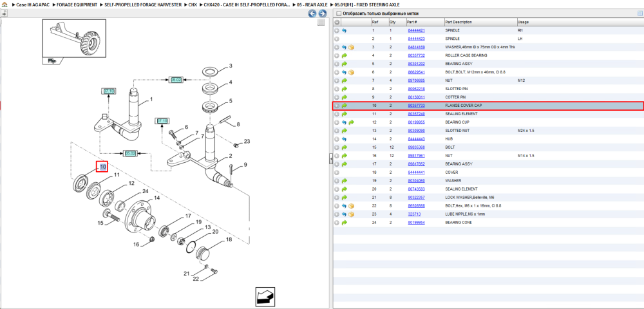Viewport: 644px width, 309px height.
Task: Click the blue return arrow on ref 1 row
Action: coord(344,30)
